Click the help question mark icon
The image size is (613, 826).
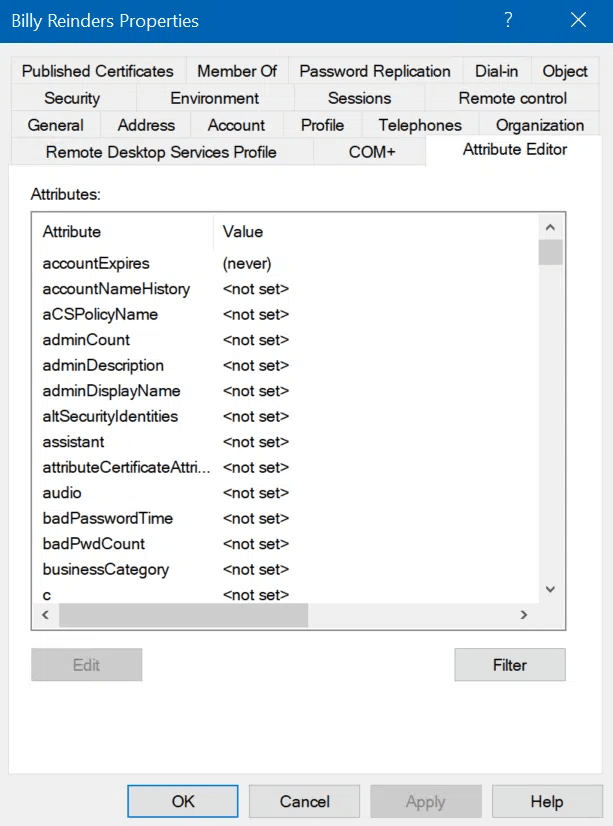pyautogui.click(x=508, y=20)
